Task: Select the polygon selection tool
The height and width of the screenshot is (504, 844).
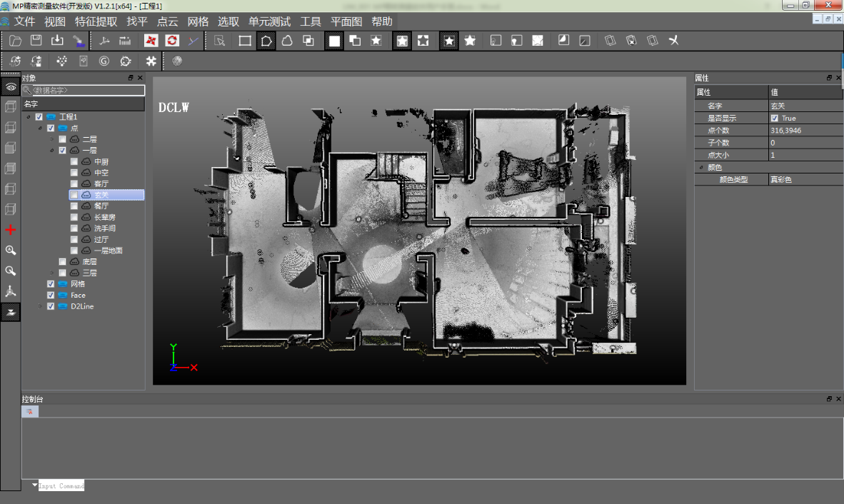Action: click(266, 41)
